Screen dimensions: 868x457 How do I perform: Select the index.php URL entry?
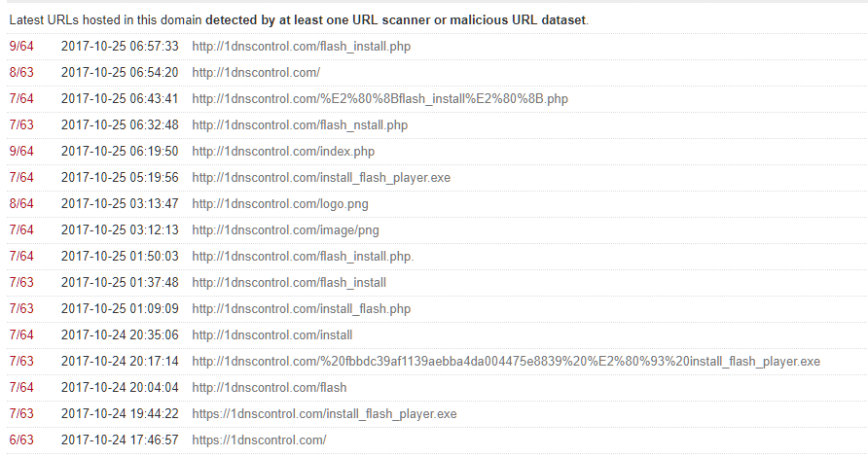pyautogui.click(x=283, y=151)
